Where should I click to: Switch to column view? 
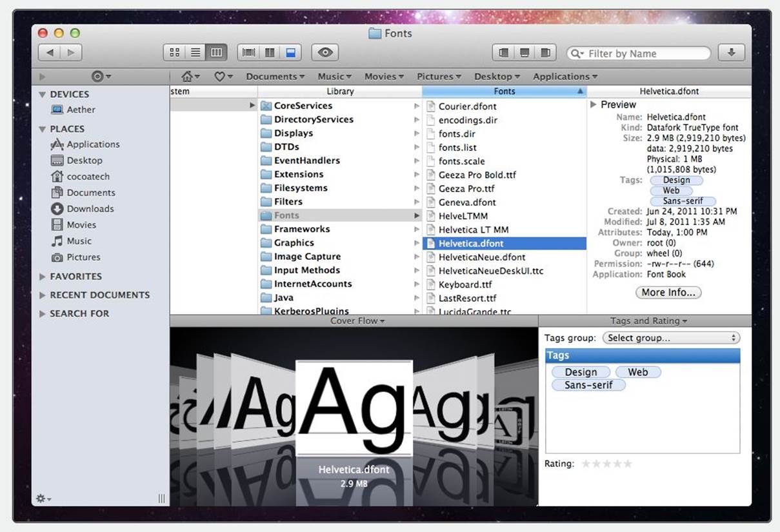217,53
